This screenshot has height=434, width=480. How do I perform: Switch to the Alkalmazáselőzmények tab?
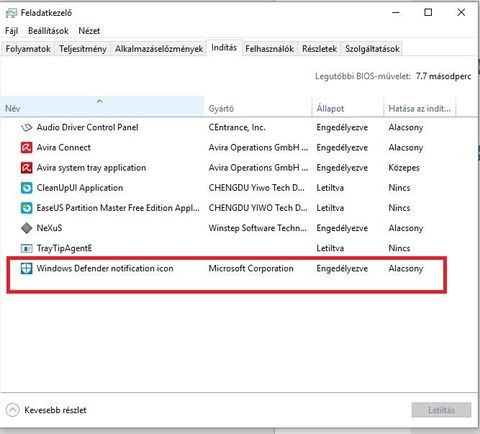[159, 49]
